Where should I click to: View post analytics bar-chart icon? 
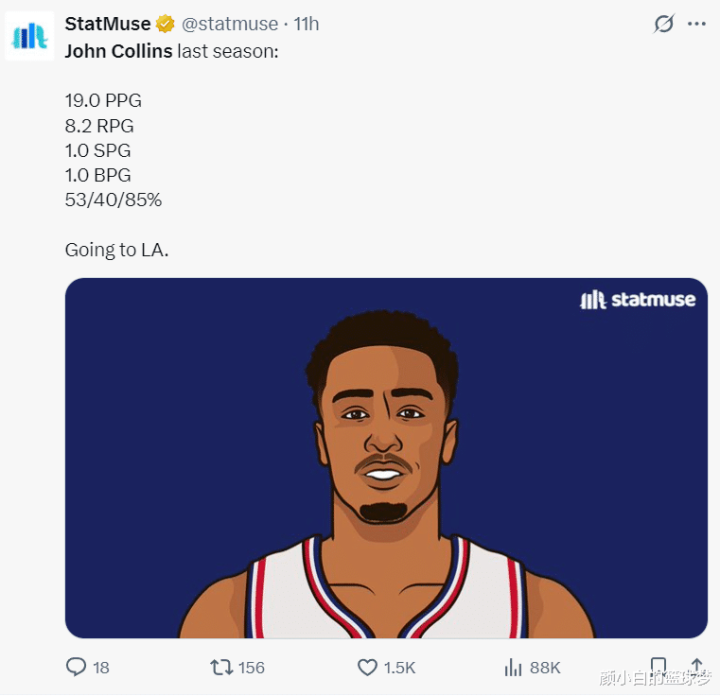pyautogui.click(x=514, y=667)
